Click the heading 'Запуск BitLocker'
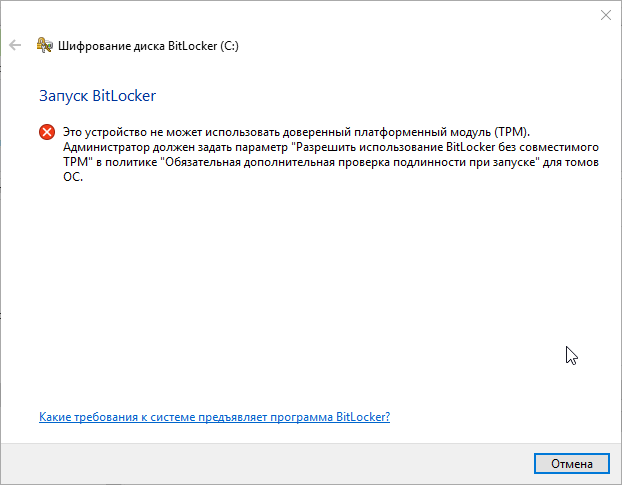The height and width of the screenshot is (485, 622). [98, 96]
